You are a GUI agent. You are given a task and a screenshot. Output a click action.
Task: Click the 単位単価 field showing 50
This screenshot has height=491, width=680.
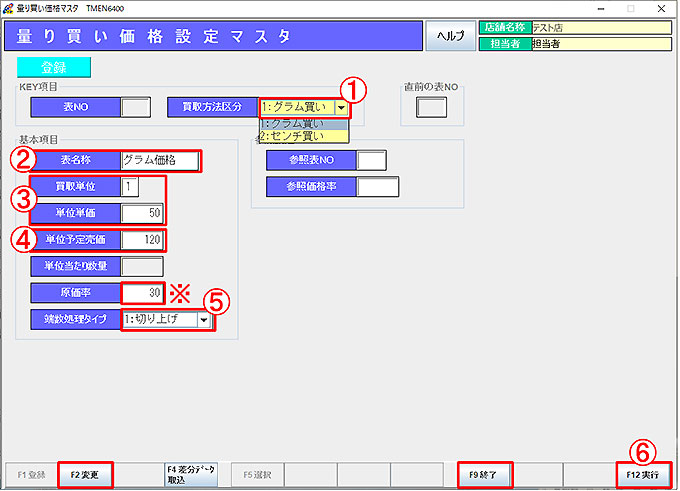(142, 213)
